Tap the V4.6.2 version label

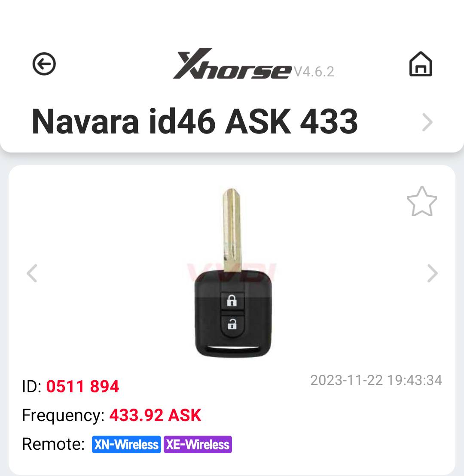coord(314,72)
